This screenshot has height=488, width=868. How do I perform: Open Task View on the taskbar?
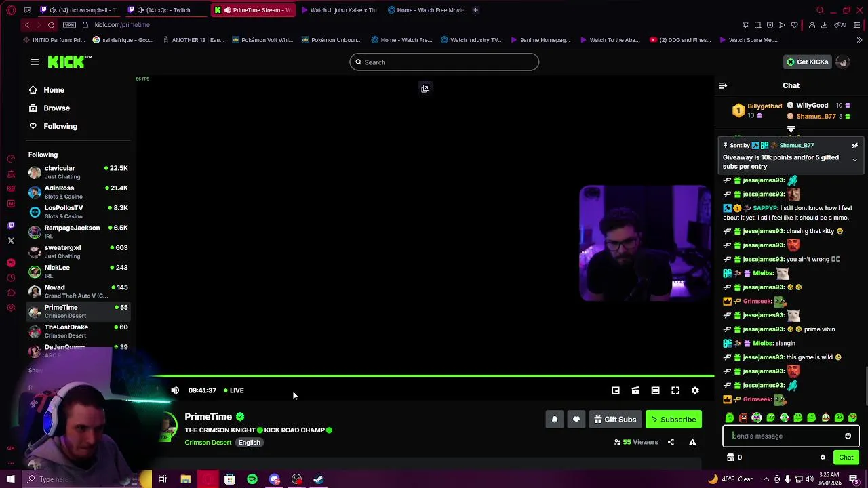(x=163, y=479)
